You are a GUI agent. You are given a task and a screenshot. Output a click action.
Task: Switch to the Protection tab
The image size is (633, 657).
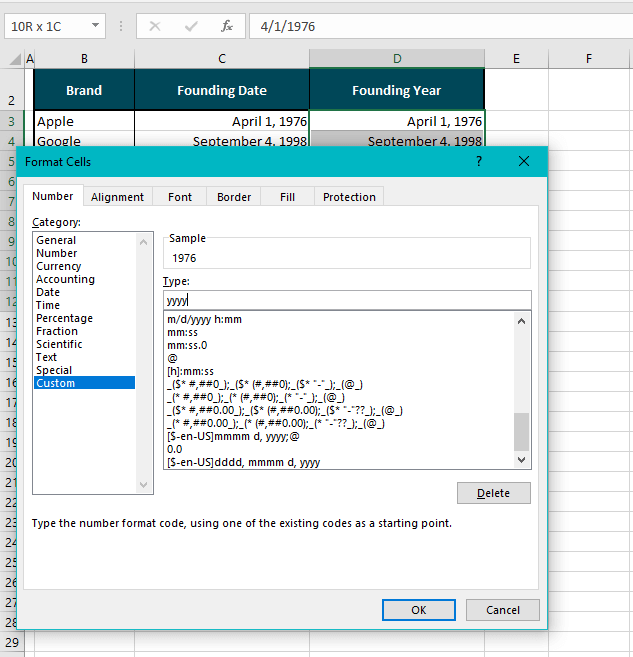tap(349, 197)
